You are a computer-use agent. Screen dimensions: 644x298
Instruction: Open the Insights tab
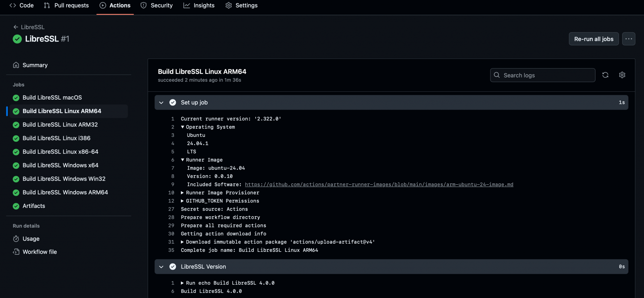(x=199, y=5)
